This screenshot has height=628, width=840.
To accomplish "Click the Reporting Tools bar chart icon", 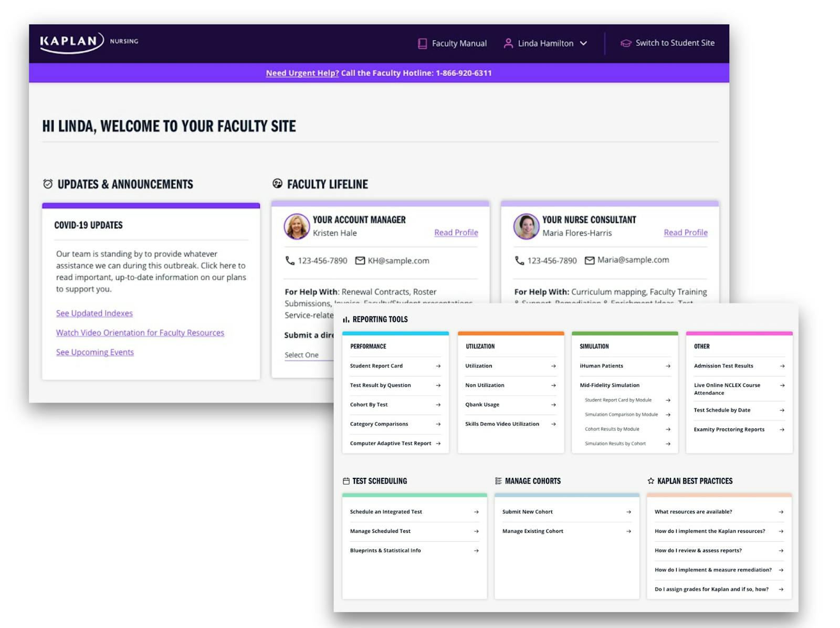I will 346,319.
